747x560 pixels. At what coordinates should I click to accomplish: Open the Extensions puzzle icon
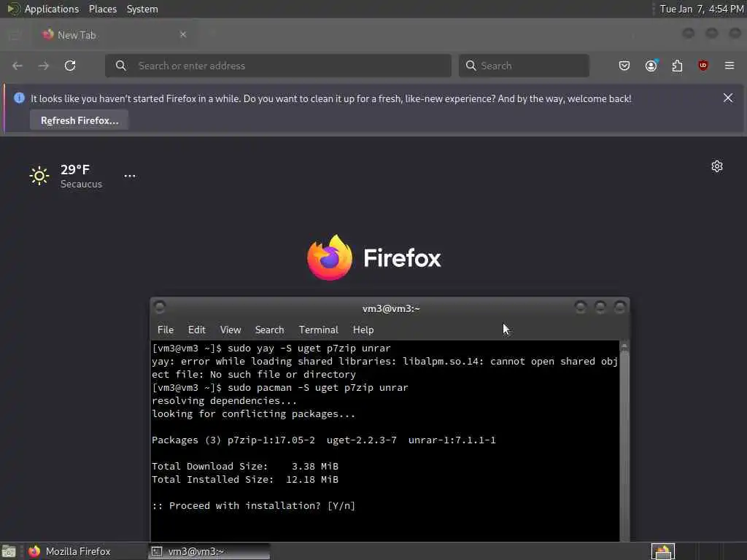pos(677,66)
